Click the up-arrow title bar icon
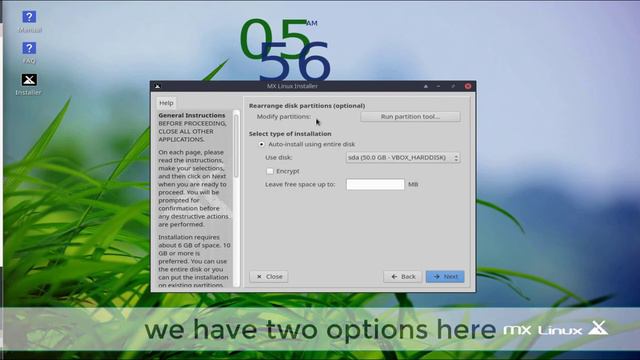 [x=426, y=86]
